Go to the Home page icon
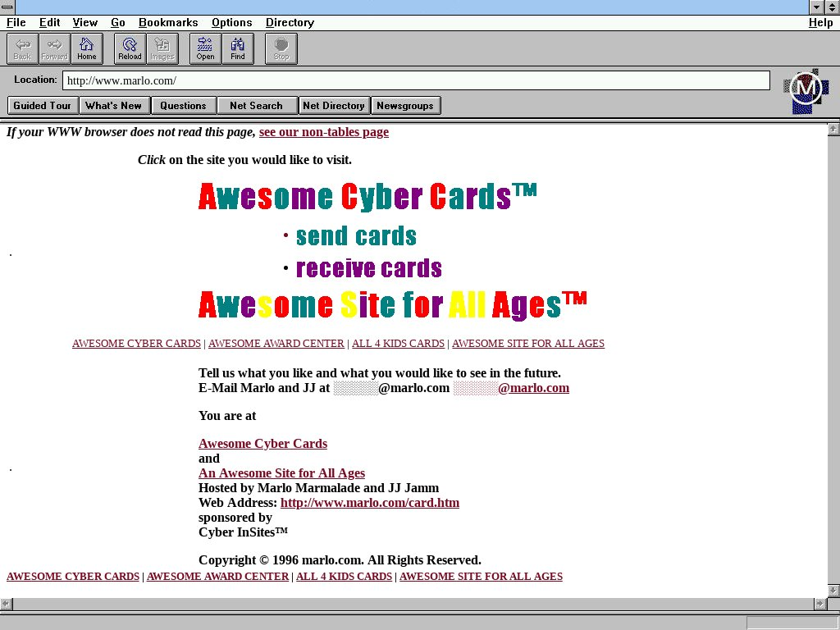The height and width of the screenshot is (630, 840). click(x=86, y=48)
